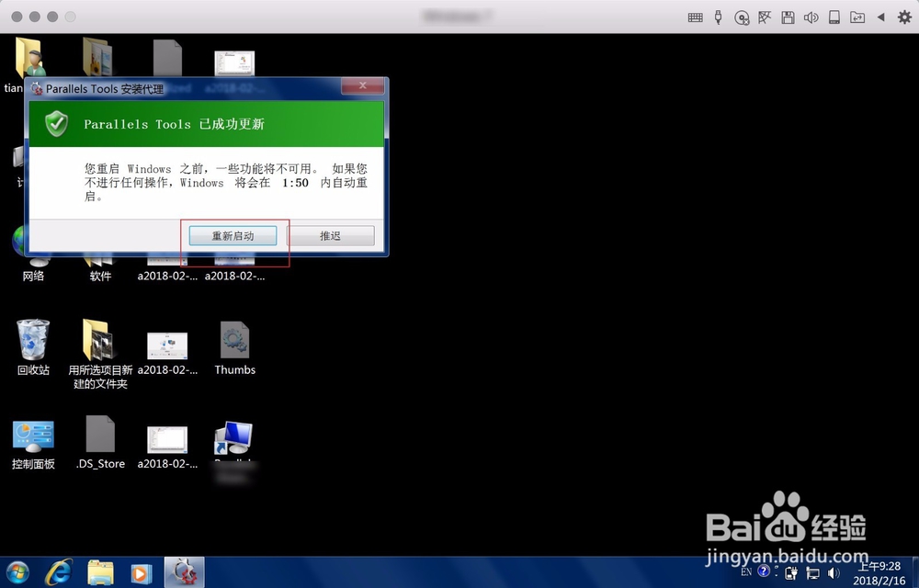The height and width of the screenshot is (588, 919).
Task: Click the shared folder icon in Parallels toolbar
Action: click(x=857, y=17)
